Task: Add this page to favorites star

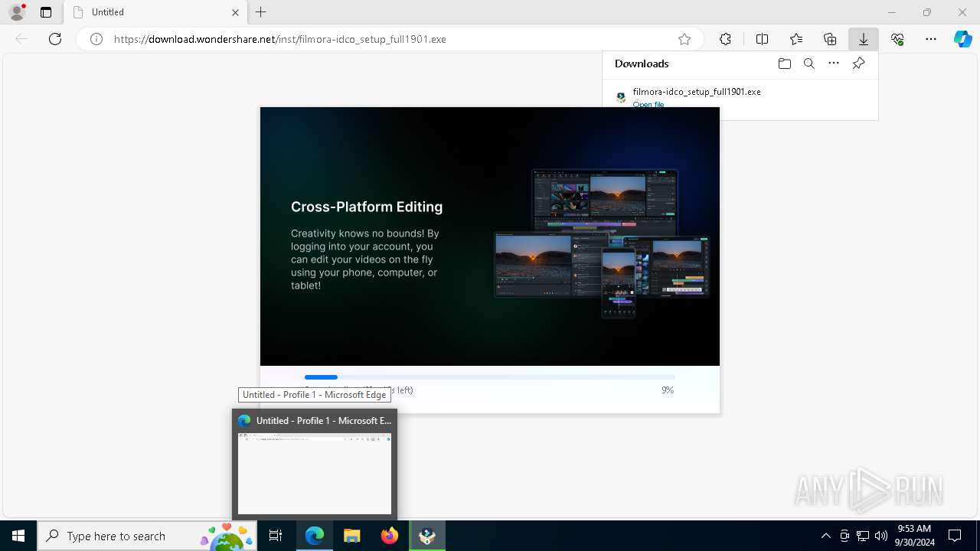Action: 684,39
